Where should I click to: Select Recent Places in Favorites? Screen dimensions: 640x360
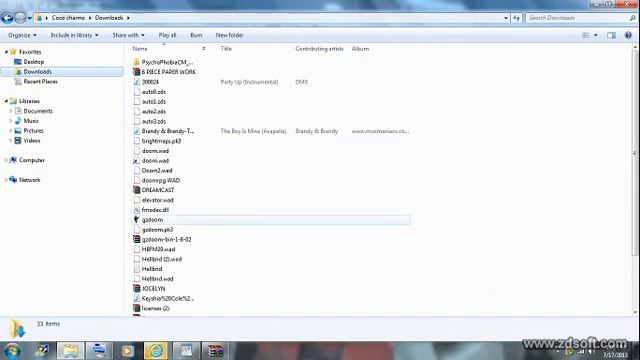click(40, 81)
